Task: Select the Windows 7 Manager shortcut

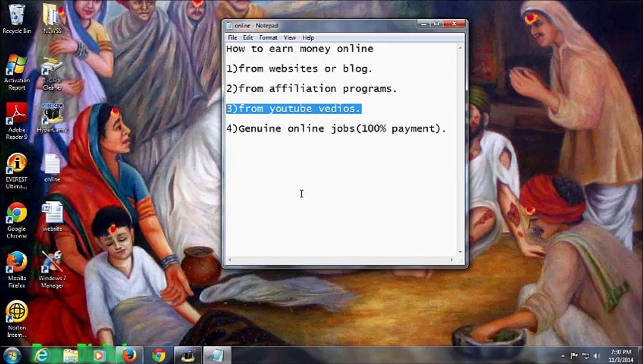Action: 52,270
